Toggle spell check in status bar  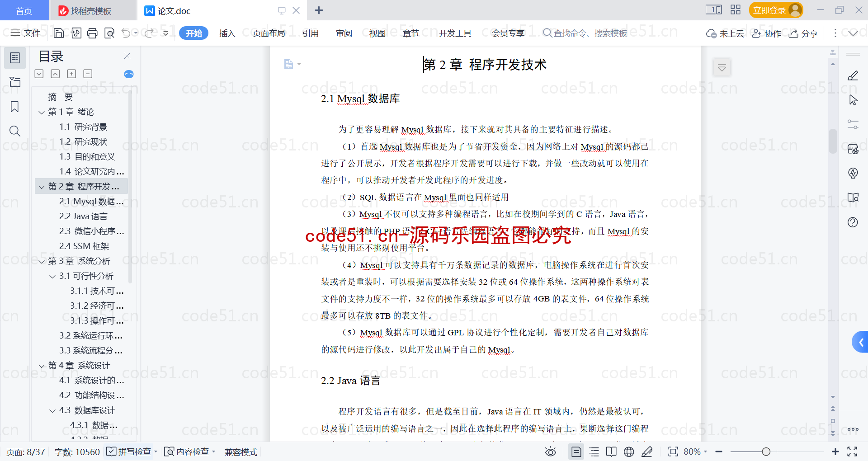pyautogui.click(x=132, y=452)
